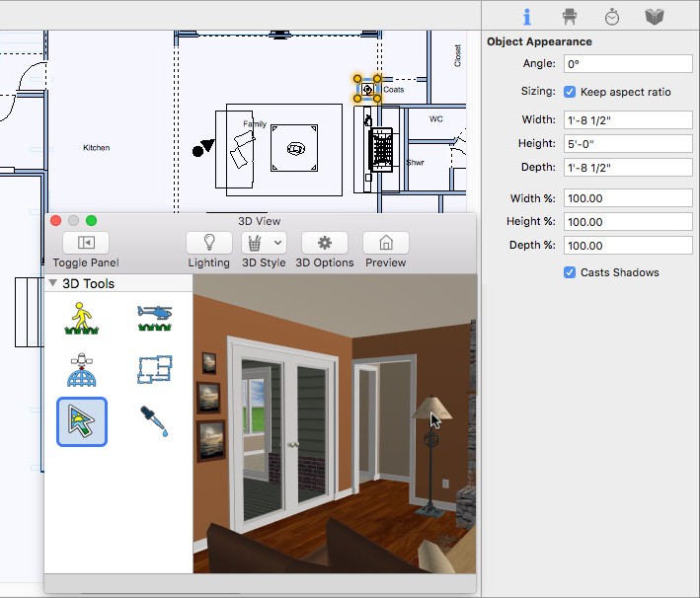Open the 3D Style dropdown
700x598 pixels.
point(276,243)
